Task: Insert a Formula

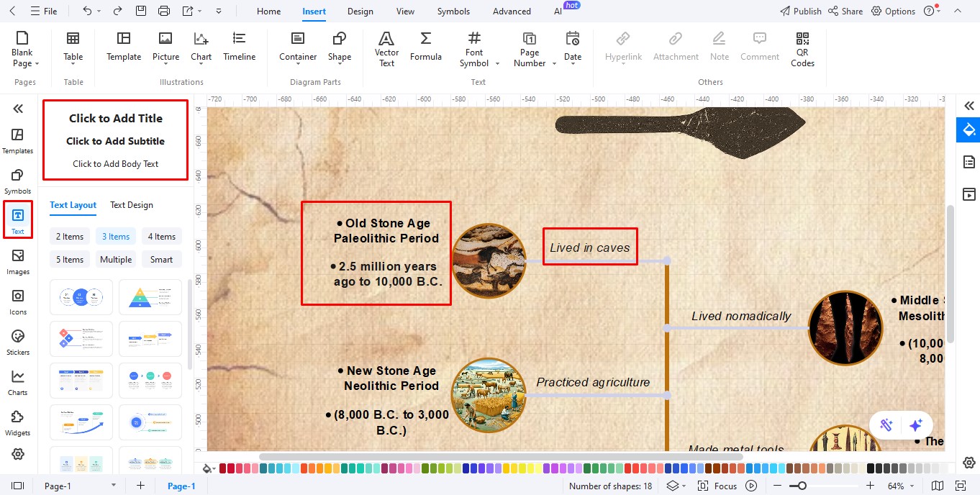Action: pos(425,47)
